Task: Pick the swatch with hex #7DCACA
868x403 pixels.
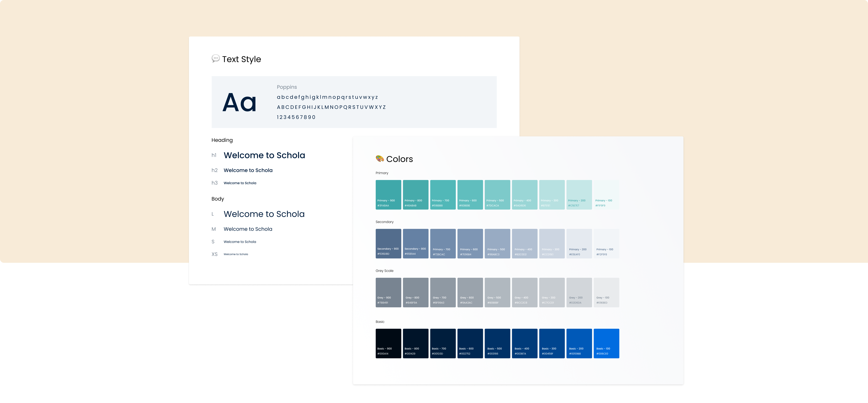Action: pyautogui.click(x=497, y=195)
